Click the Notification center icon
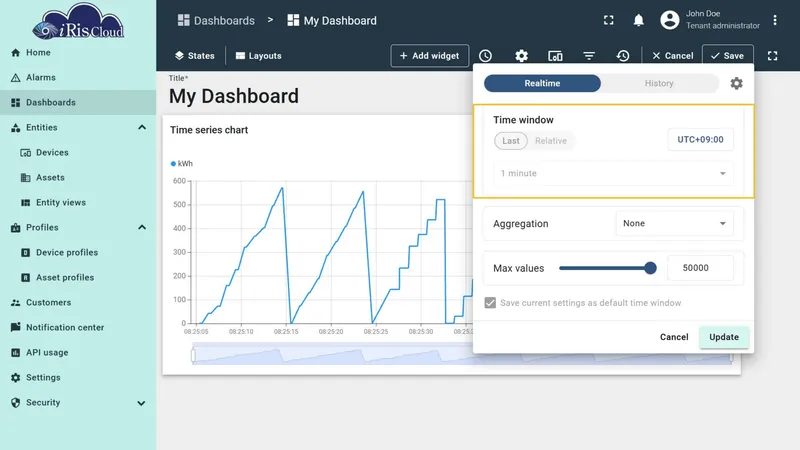This screenshot has height=450, width=800. point(15,327)
